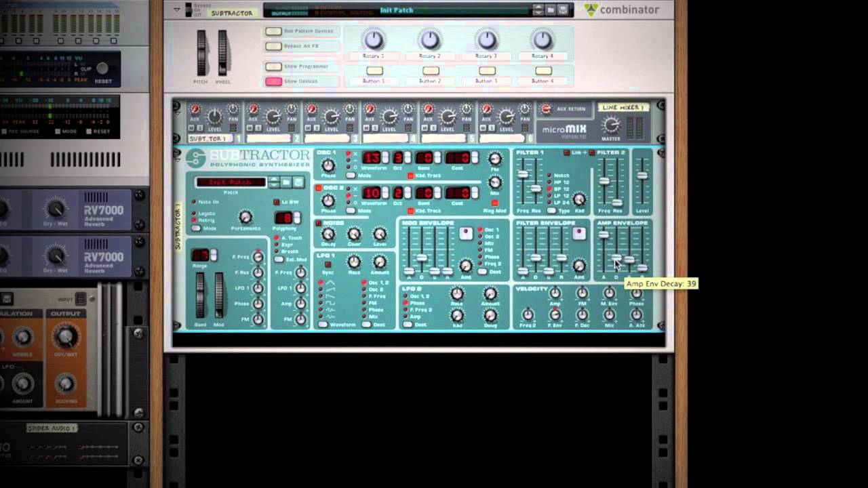Click upper RV7000 Dry-Wet knob
The image size is (868, 488).
tap(56, 209)
